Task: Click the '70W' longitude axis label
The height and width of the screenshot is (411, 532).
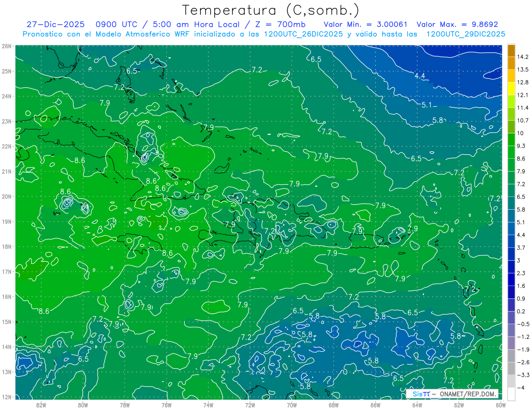Action: pyautogui.click(x=292, y=405)
